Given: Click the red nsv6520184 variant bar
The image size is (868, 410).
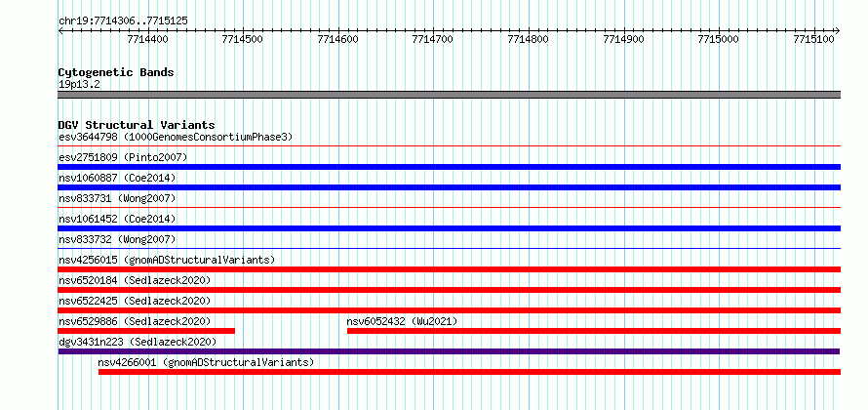Looking at the screenshot, I should (449, 290).
